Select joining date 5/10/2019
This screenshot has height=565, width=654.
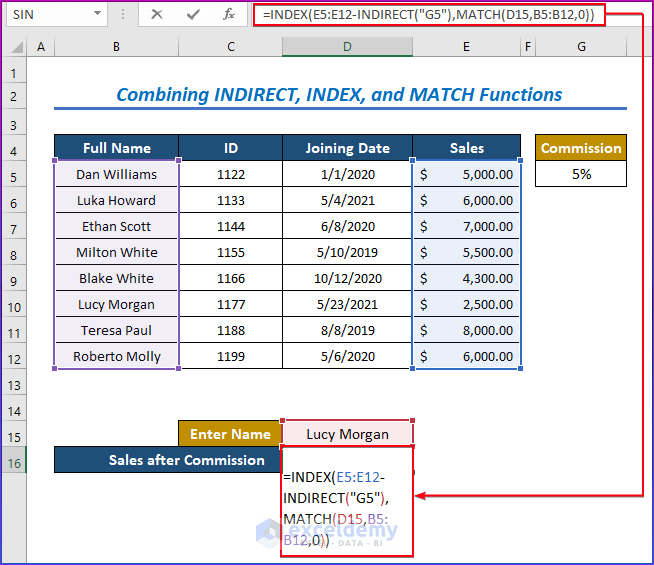(347, 252)
